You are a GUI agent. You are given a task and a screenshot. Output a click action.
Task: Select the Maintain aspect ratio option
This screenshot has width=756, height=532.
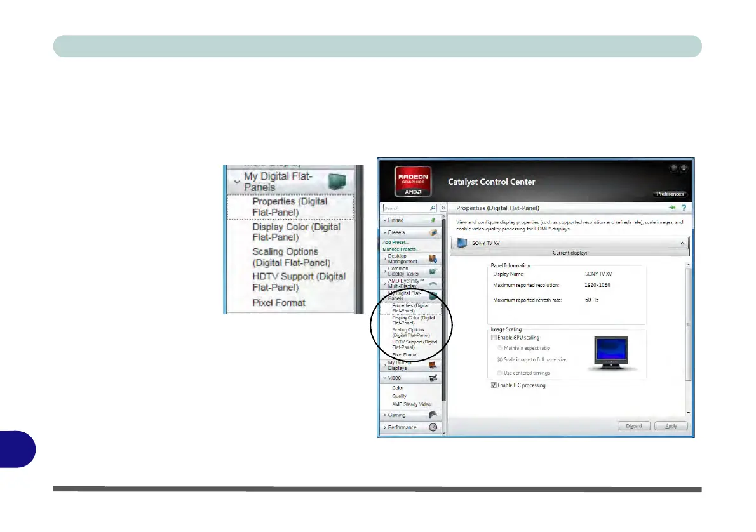(500, 348)
